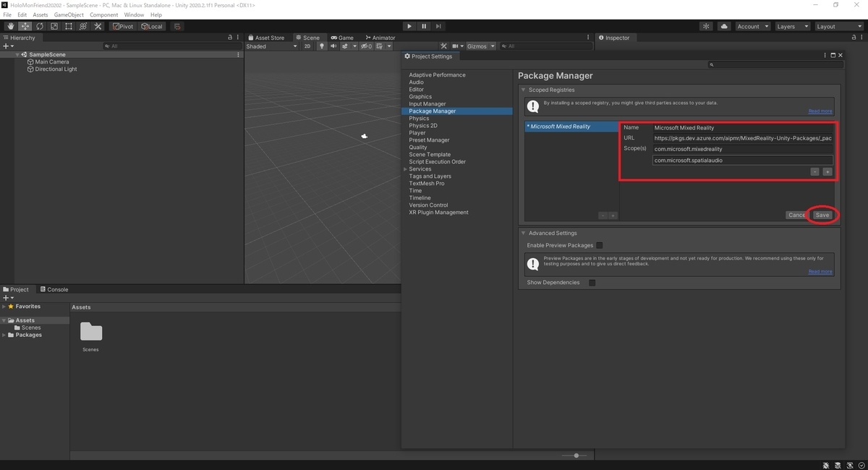
Task: Open Collab sun icon in toolbar
Action: [707, 26]
